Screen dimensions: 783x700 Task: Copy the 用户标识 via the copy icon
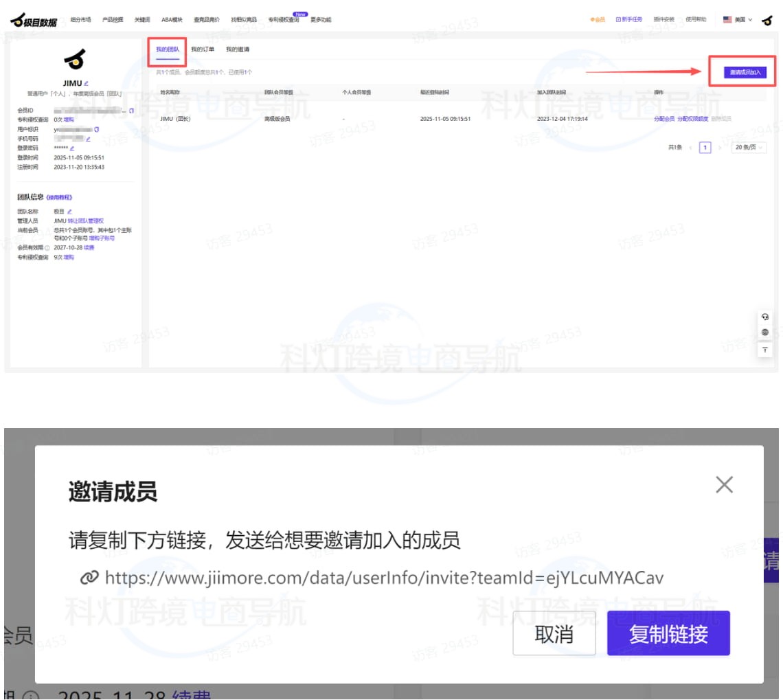coord(96,129)
